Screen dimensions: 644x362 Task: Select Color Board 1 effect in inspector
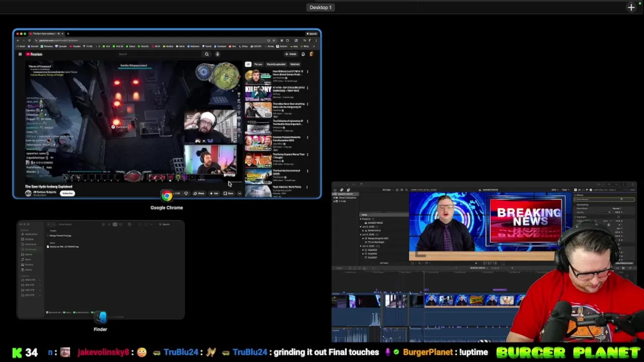(604, 199)
